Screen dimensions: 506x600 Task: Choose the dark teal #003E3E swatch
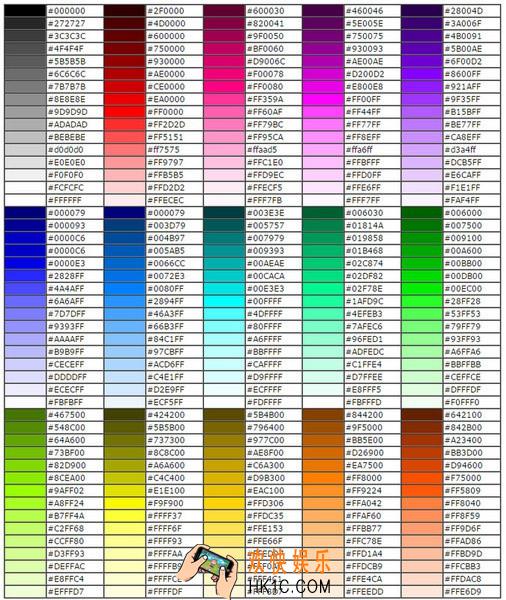coord(224,213)
